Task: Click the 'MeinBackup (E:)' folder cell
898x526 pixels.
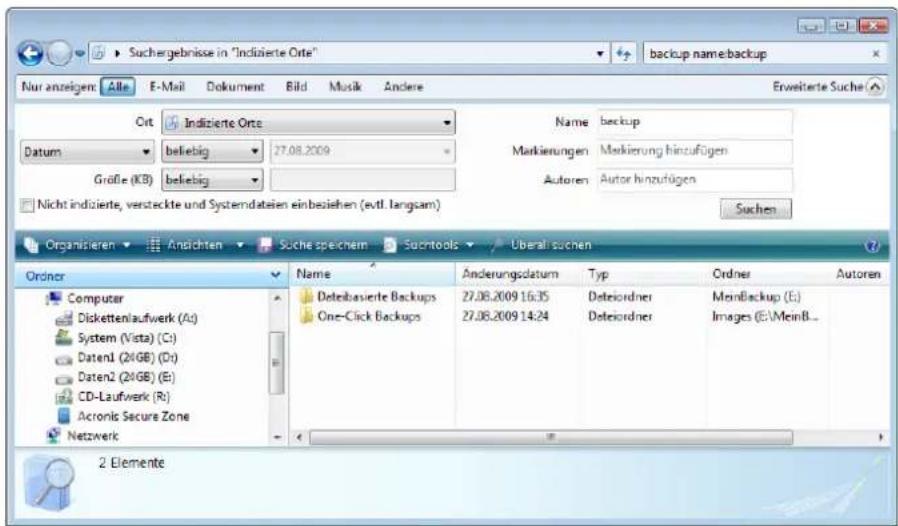Action: point(756,297)
